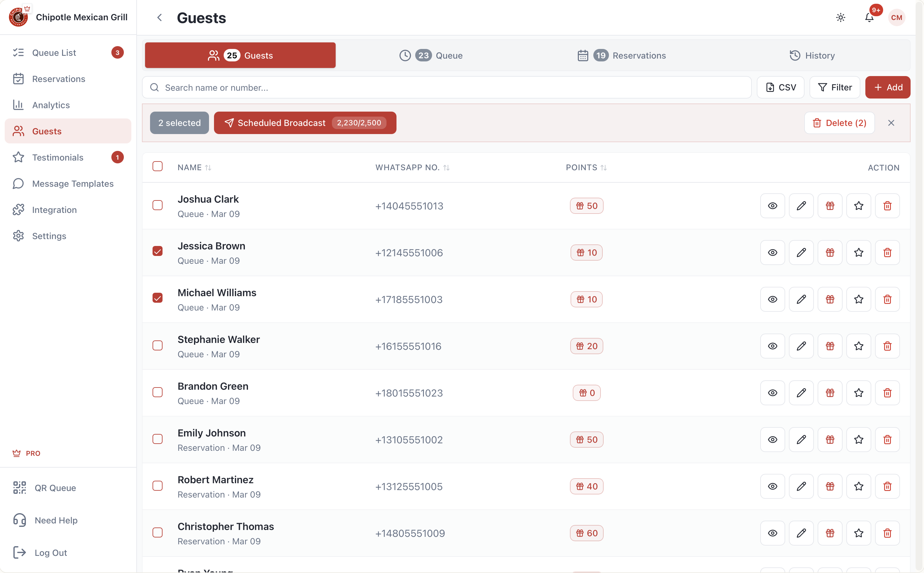Click the Delete (2) button
Viewport: 924px width, 573px height.
click(839, 123)
